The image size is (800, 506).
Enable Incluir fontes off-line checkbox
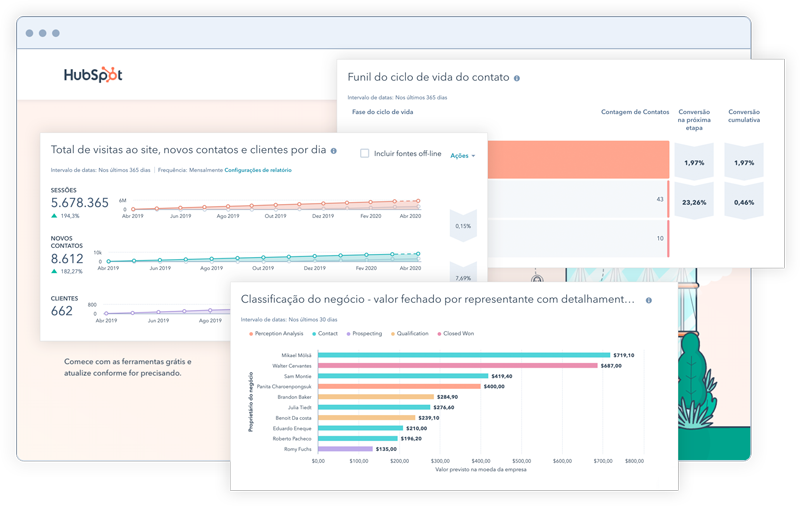(364, 153)
